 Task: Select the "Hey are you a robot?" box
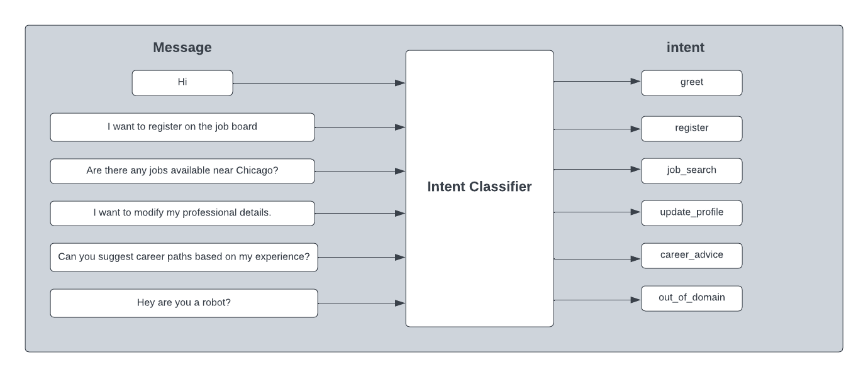coord(184,303)
